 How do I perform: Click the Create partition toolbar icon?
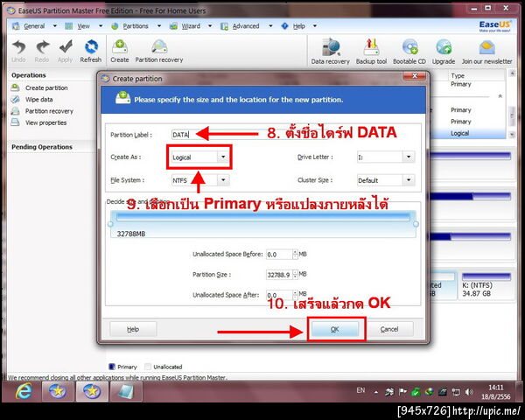coord(120,51)
